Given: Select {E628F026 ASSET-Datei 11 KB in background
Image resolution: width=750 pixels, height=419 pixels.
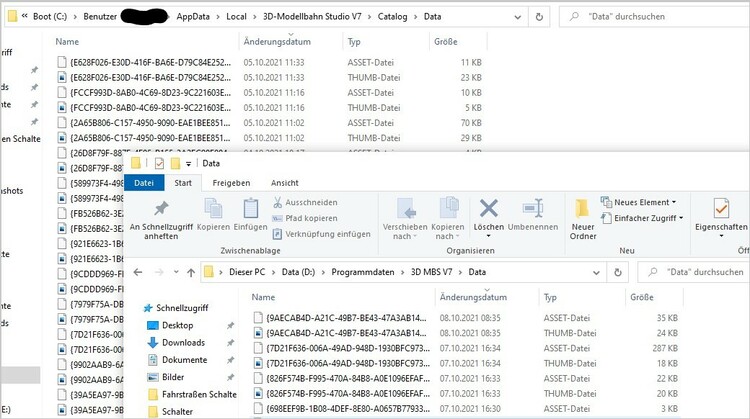Looking at the screenshot, I should [269, 62].
